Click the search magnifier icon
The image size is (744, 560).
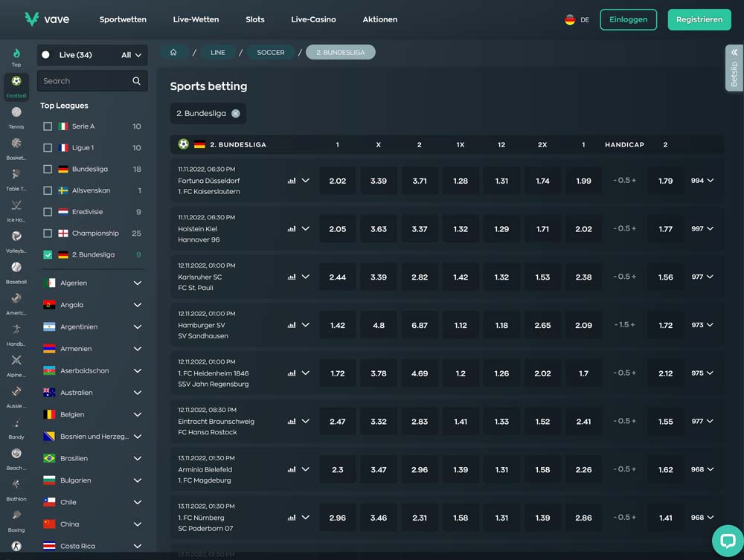[136, 81]
